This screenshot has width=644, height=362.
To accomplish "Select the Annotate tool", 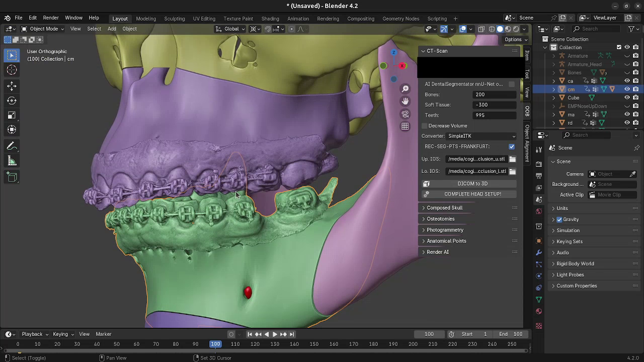I will point(12,146).
